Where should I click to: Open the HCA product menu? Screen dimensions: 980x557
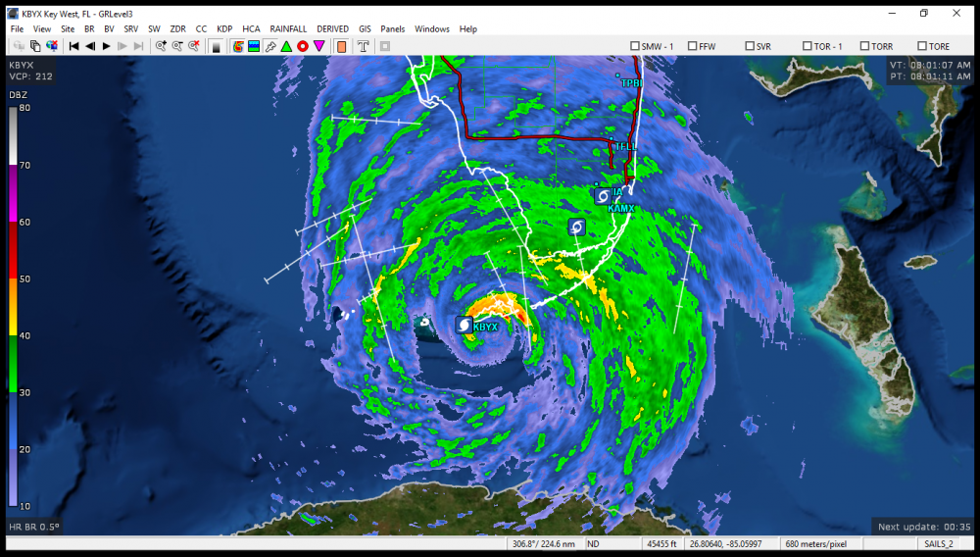(251, 29)
